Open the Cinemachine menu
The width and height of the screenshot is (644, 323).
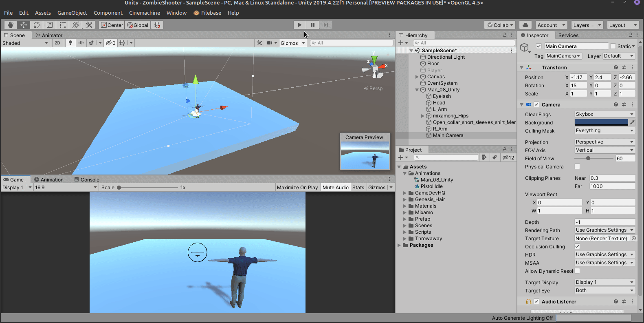[145, 13]
